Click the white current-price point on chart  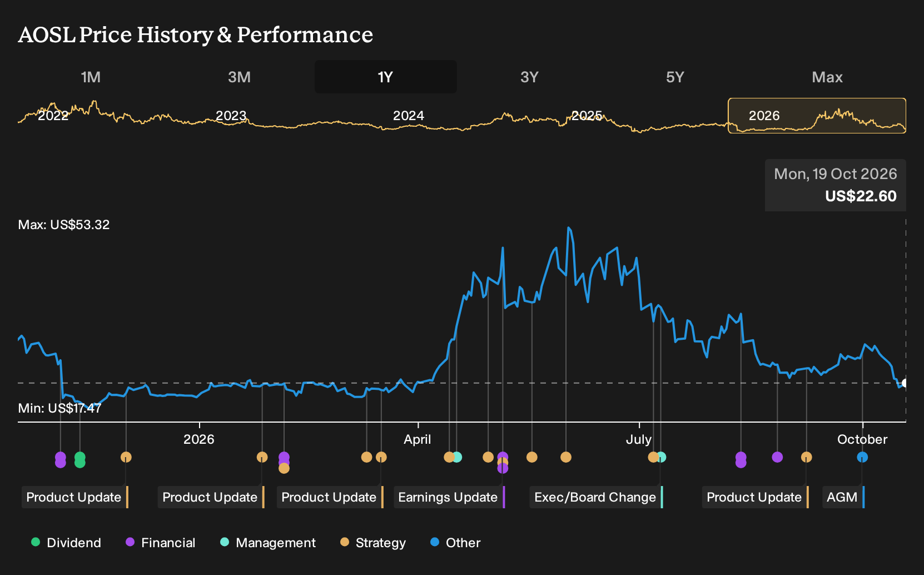coord(905,383)
